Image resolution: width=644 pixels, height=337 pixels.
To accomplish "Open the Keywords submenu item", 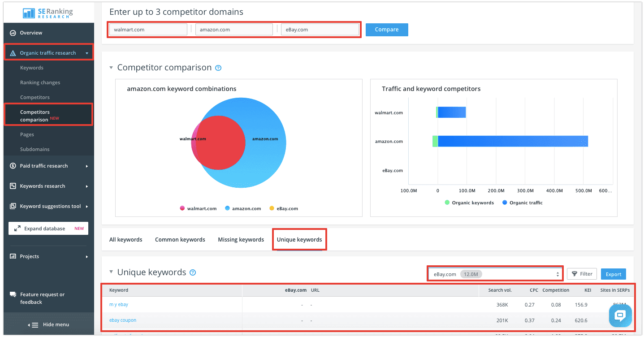I will click(31, 68).
